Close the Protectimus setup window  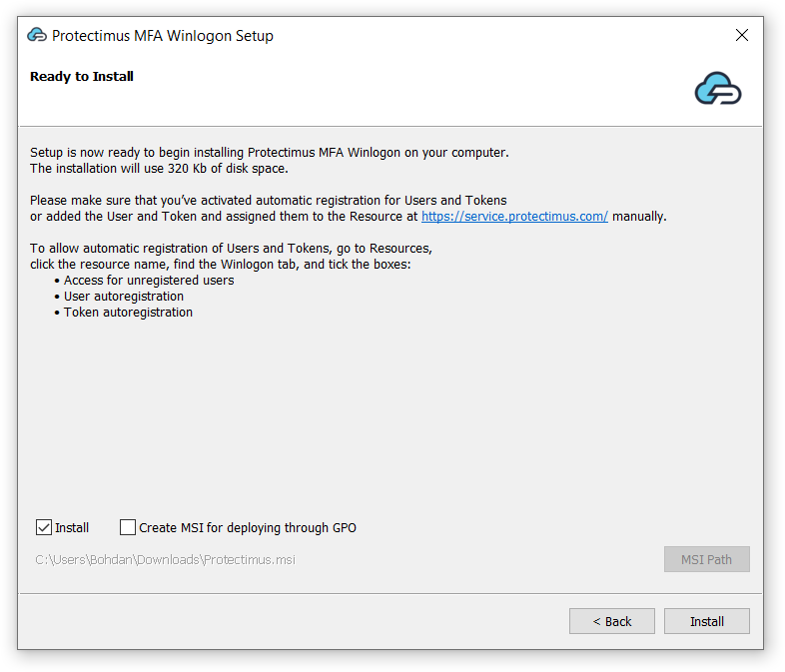(742, 35)
